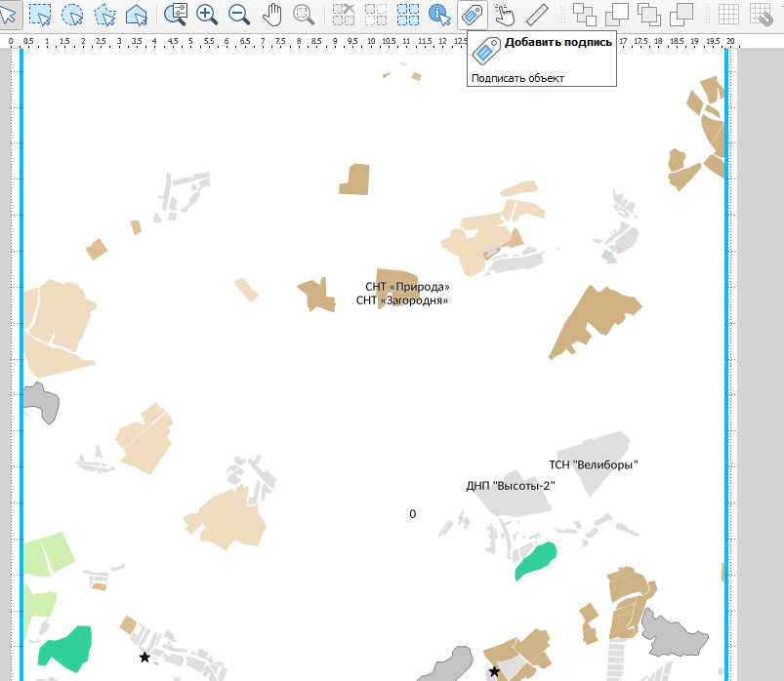The image size is (784, 681).
Task: Choose the rectangle selection tool
Action: [40, 14]
